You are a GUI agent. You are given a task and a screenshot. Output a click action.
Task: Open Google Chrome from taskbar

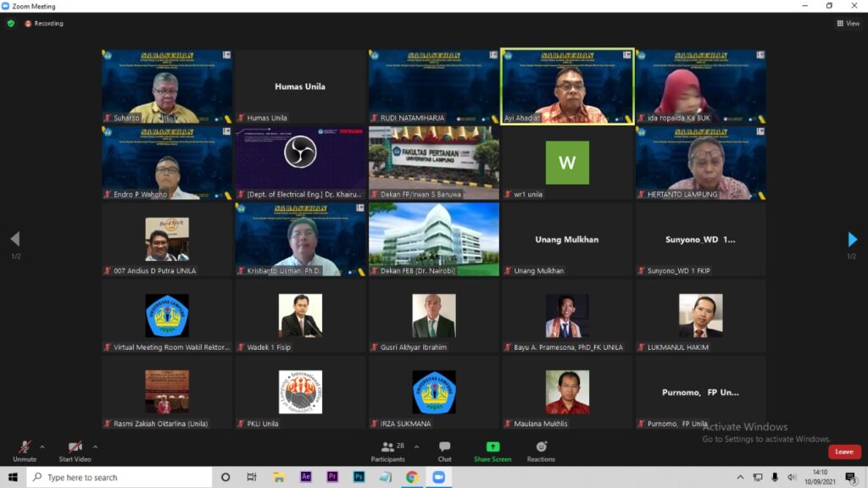412,477
